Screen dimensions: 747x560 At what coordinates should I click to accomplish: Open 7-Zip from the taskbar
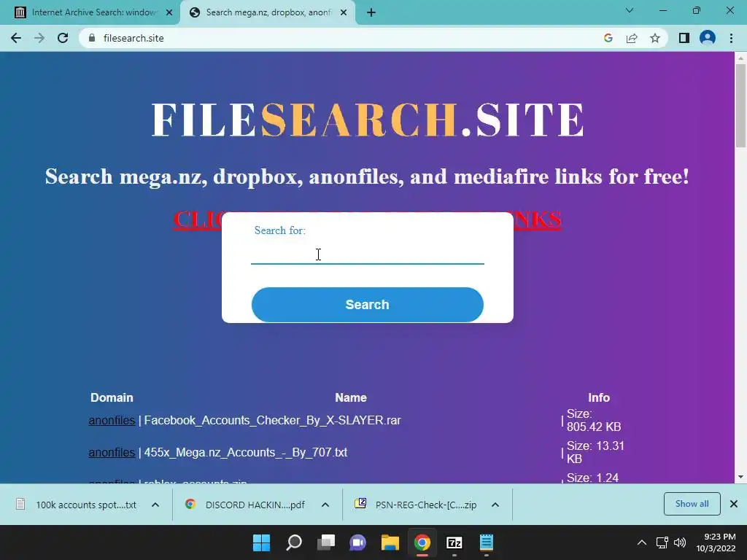454,542
